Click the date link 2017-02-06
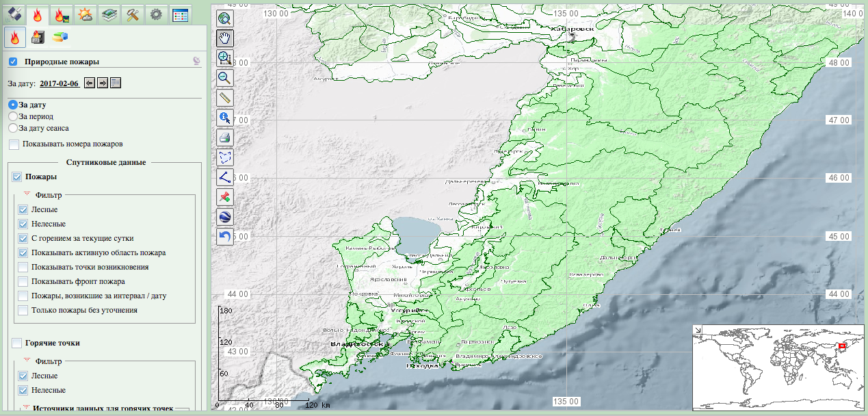The width and height of the screenshot is (868, 416). [x=59, y=83]
